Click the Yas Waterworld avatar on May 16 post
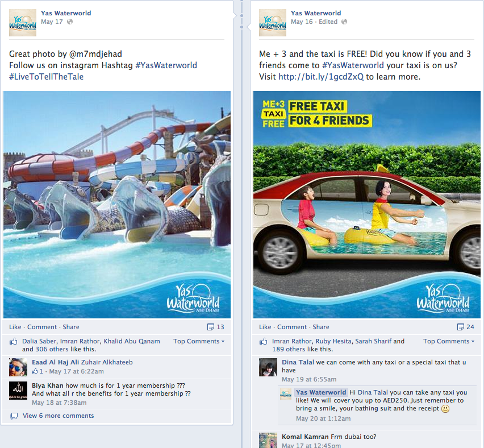This screenshot has height=448, width=484. pos(273,23)
